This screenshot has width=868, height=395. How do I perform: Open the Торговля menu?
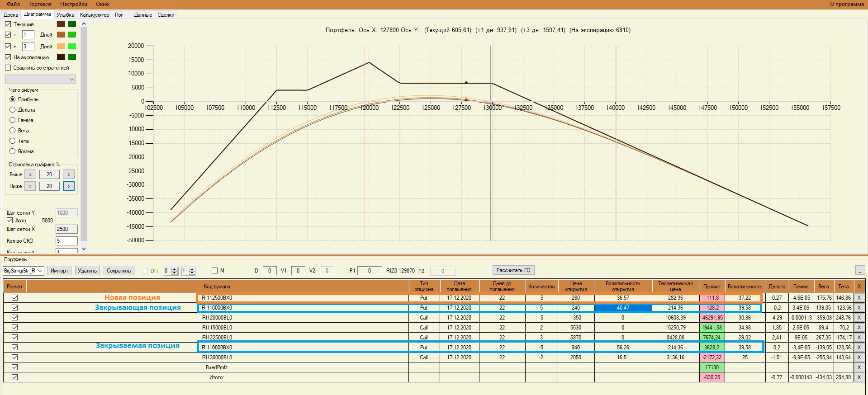40,4
